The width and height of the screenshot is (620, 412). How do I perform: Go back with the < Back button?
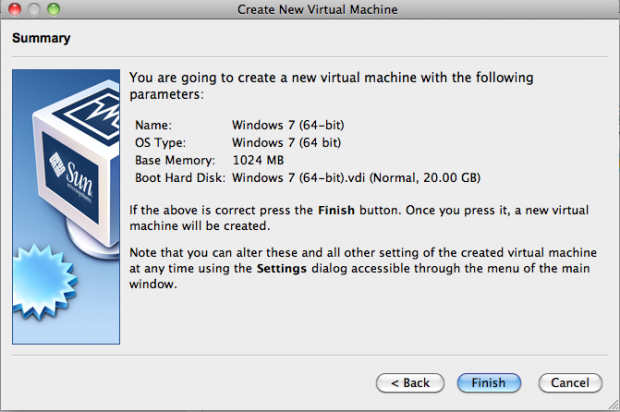click(410, 383)
